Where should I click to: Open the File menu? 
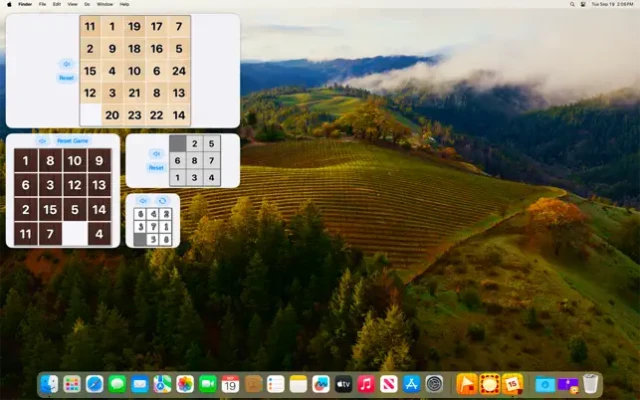pos(42,4)
